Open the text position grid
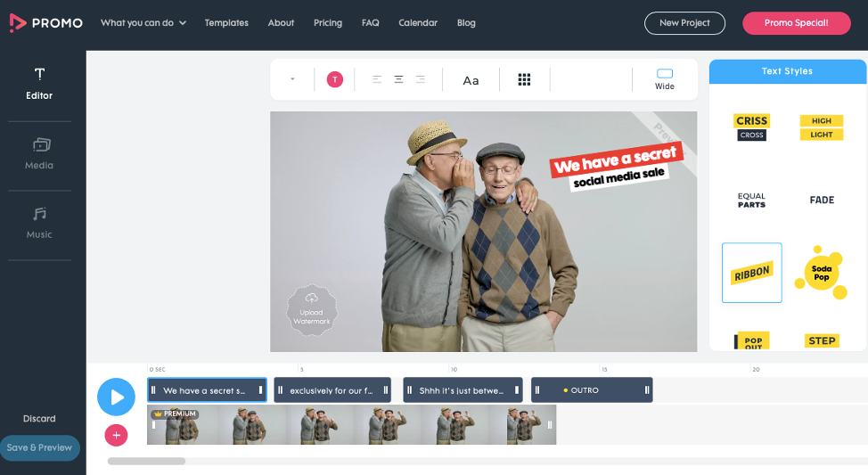 point(524,79)
